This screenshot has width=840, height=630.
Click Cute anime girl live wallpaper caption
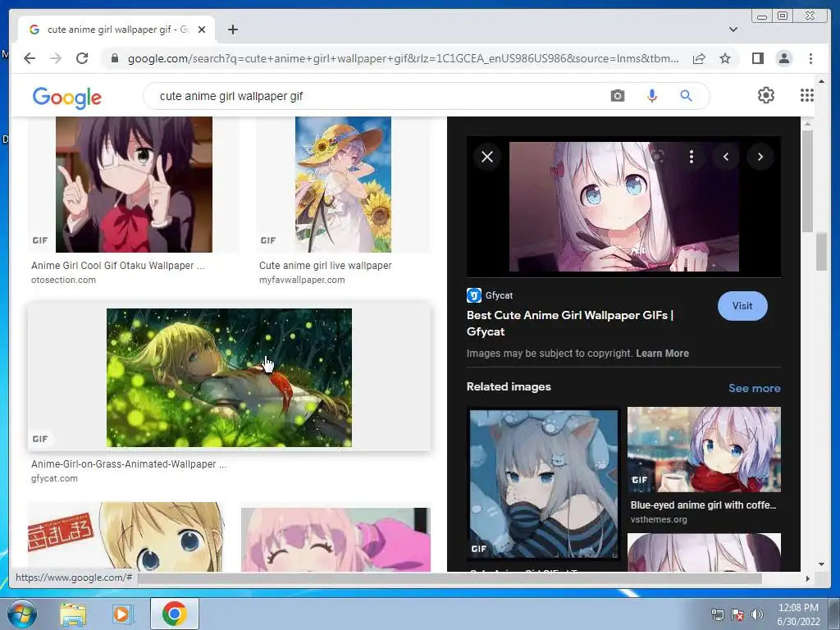(325, 265)
